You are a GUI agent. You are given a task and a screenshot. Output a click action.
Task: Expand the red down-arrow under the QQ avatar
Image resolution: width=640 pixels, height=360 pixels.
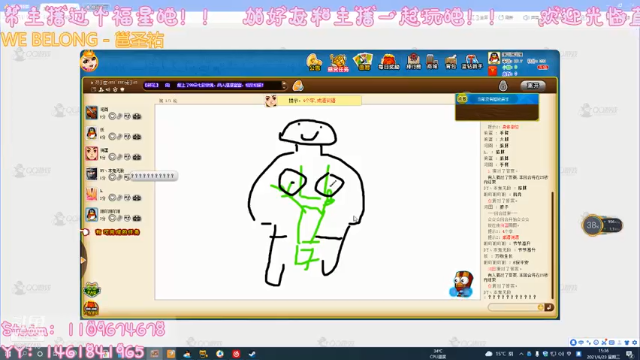click(x=493, y=71)
